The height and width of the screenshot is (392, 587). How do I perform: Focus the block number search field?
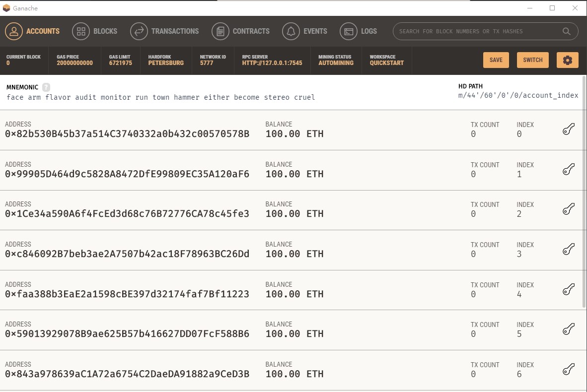pos(477,31)
